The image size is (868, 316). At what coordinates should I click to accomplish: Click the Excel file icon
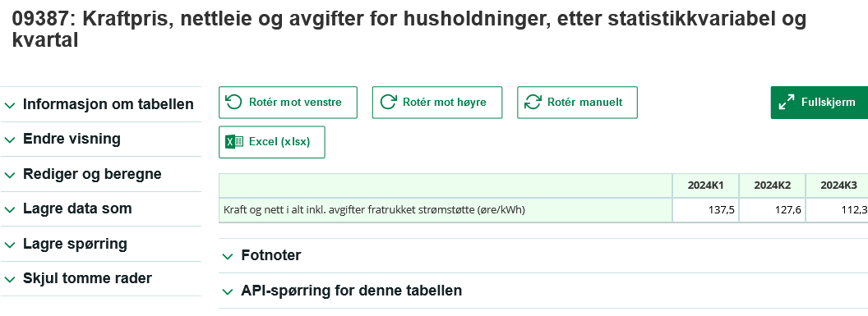234,142
